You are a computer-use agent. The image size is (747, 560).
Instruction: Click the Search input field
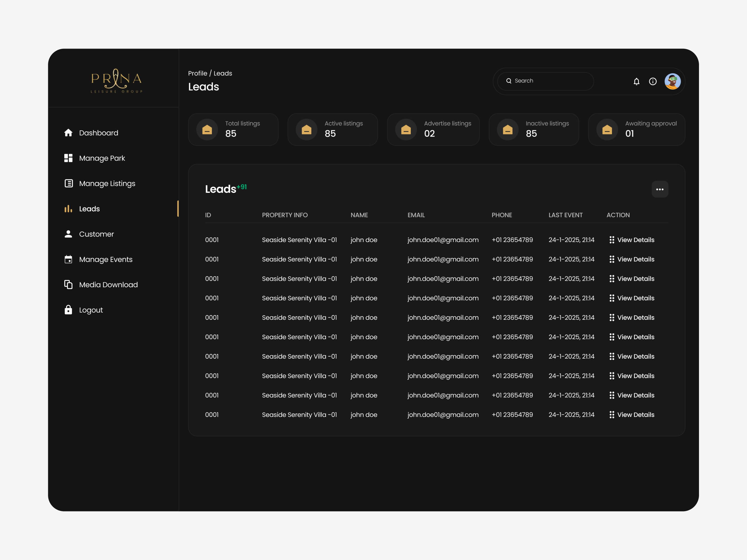point(545,81)
